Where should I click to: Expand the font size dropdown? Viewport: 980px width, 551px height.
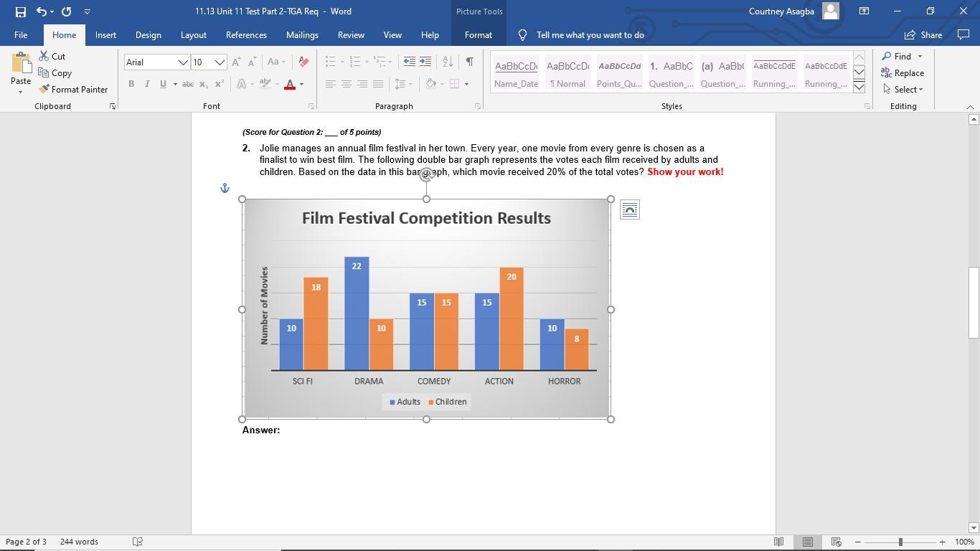(220, 62)
